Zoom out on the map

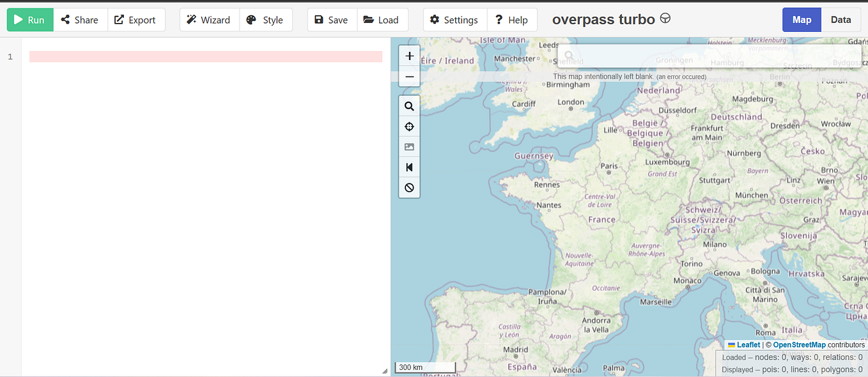pyautogui.click(x=409, y=76)
